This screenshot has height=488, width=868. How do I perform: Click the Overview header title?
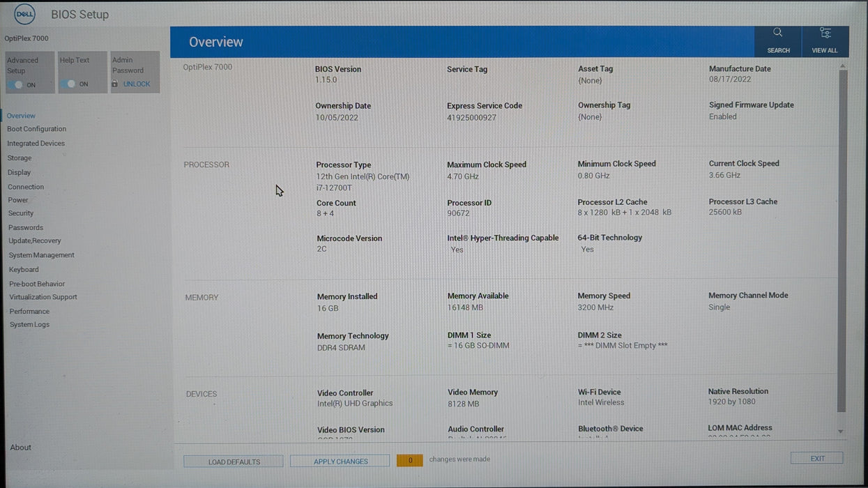coord(216,42)
